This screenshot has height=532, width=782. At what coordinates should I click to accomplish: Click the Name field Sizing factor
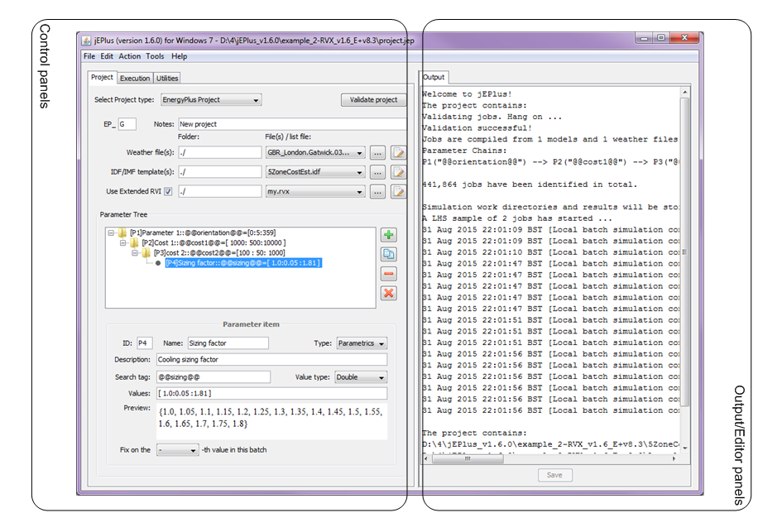(x=228, y=343)
